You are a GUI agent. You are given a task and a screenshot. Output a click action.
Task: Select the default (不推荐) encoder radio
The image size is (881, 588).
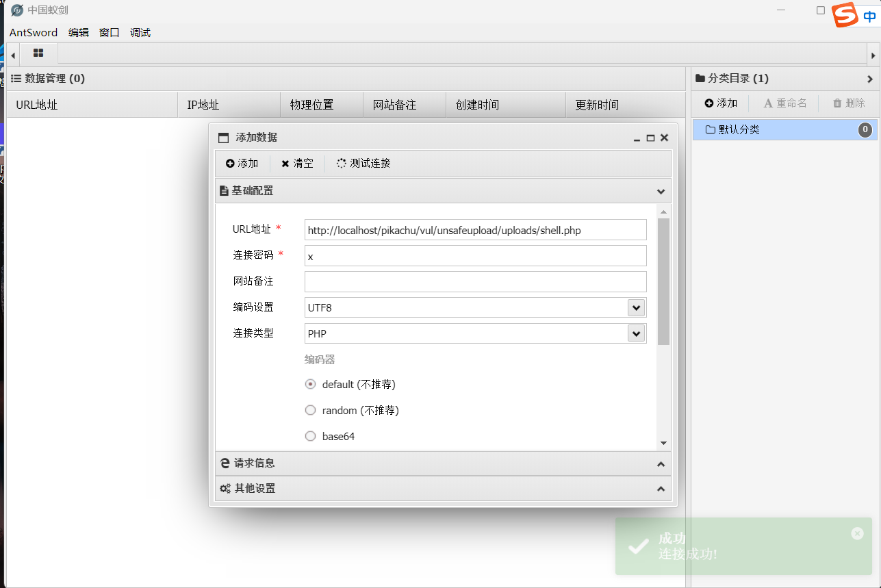point(310,384)
